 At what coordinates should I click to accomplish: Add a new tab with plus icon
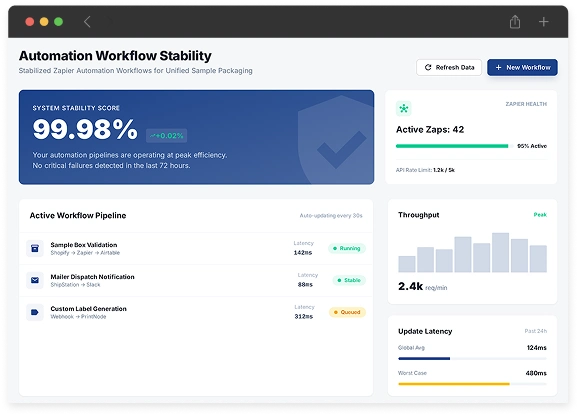point(543,22)
